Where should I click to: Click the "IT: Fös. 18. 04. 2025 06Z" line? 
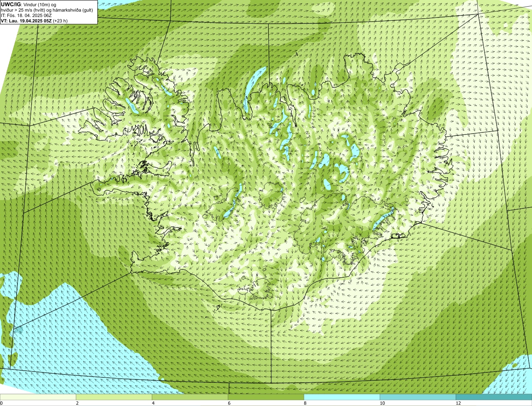tap(26, 15)
